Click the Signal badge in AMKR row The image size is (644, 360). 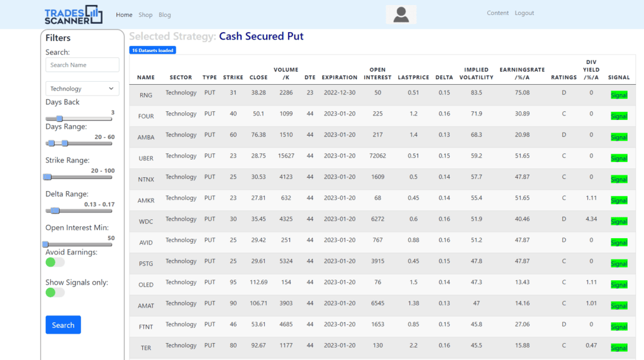[x=619, y=200]
